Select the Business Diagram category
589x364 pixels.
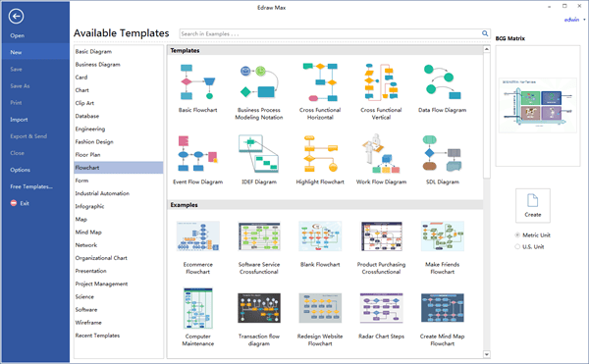pyautogui.click(x=119, y=64)
